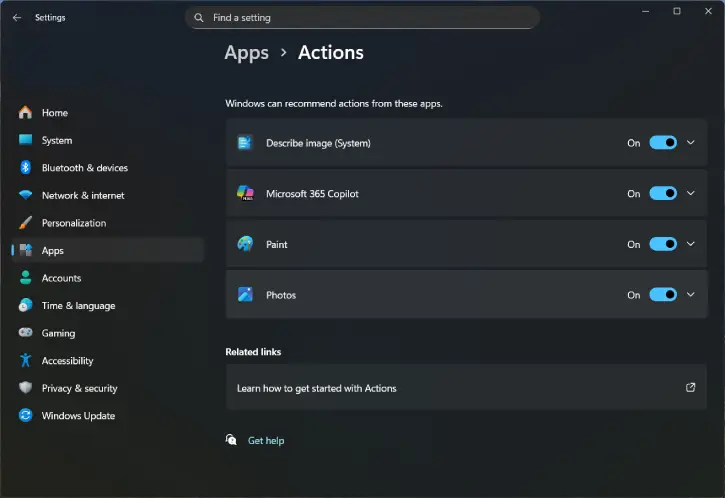Screen dimensions: 725x498
Task: Click the Time & language globe icon
Action: click(25, 305)
